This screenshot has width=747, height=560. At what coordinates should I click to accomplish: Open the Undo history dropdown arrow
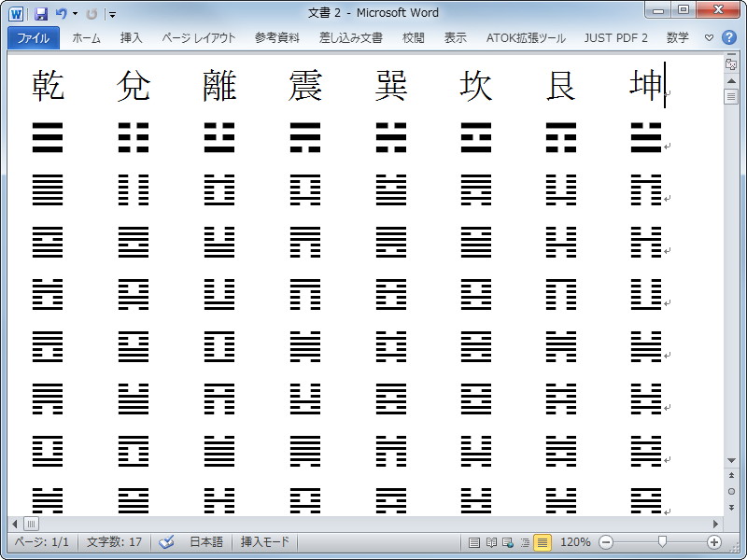click(x=75, y=13)
